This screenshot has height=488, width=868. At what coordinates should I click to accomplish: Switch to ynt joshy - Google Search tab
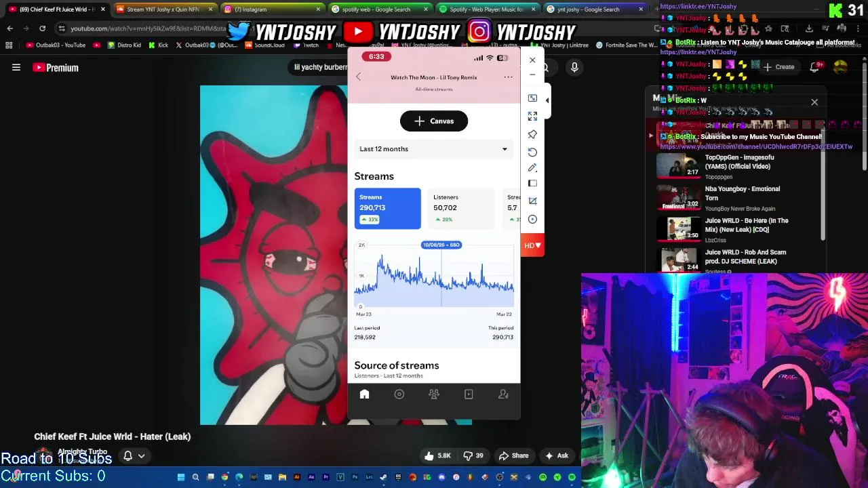click(593, 9)
